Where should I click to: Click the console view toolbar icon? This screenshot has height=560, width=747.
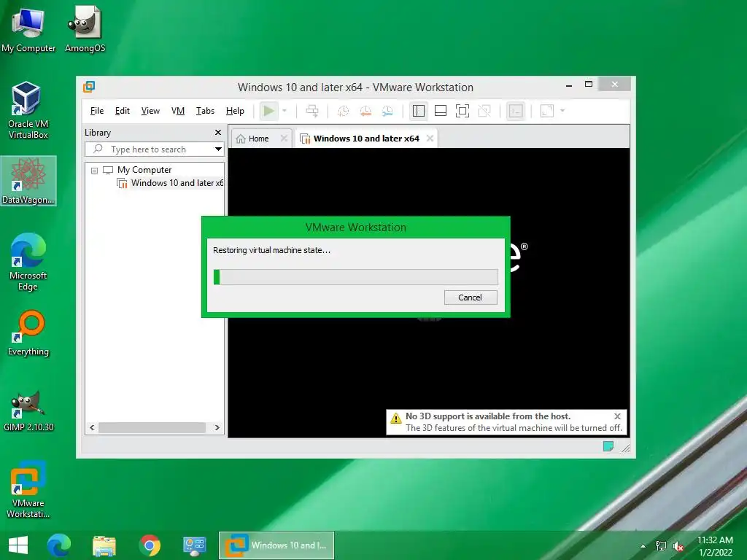[x=516, y=111]
